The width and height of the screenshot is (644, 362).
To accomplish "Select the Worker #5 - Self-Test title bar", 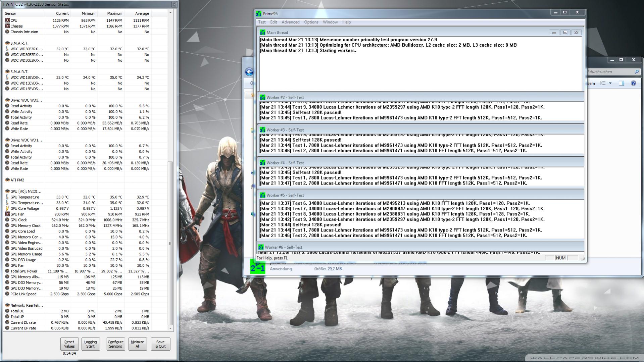I will point(420,195).
